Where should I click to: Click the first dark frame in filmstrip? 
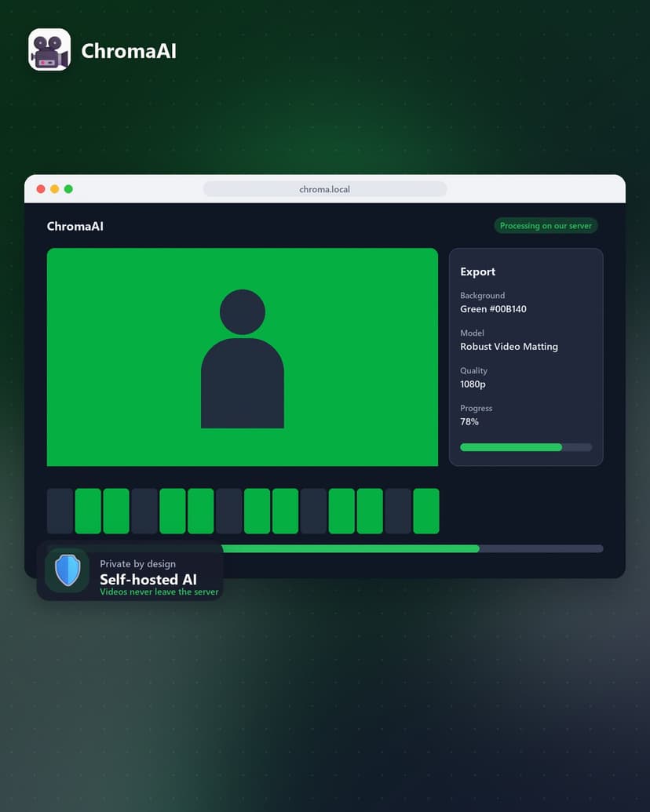pos(60,511)
